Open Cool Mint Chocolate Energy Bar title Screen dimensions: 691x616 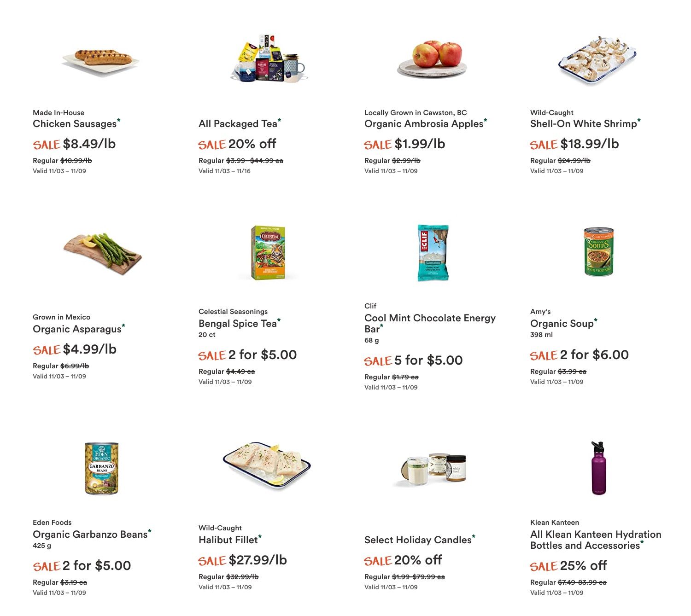(x=430, y=324)
